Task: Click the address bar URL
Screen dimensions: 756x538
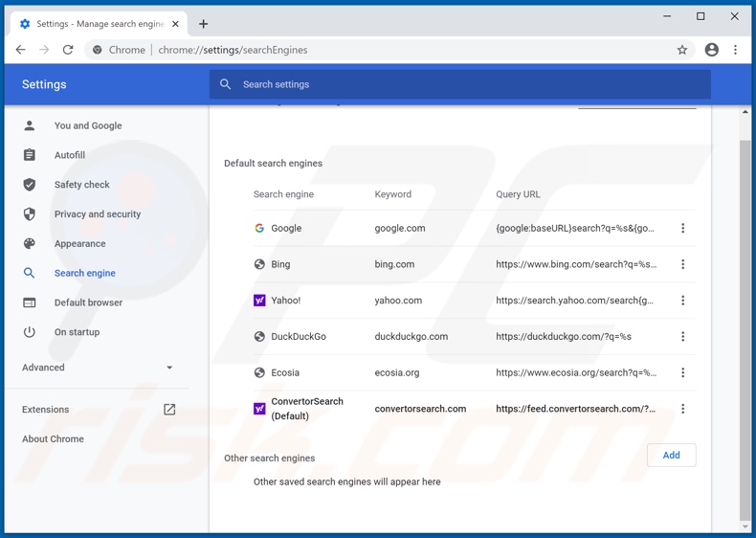Action: tap(233, 50)
